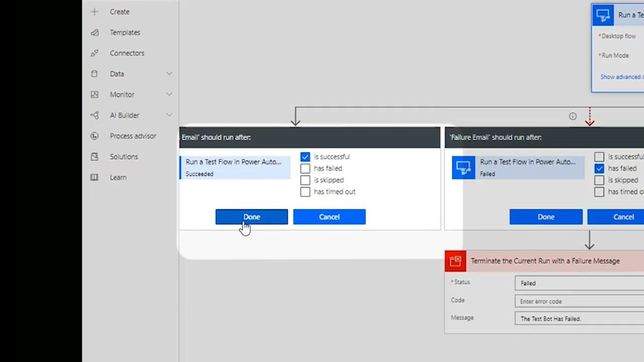The width and height of the screenshot is (644, 362).
Task: Click the Solutions icon in sidebar
Action: click(x=94, y=156)
